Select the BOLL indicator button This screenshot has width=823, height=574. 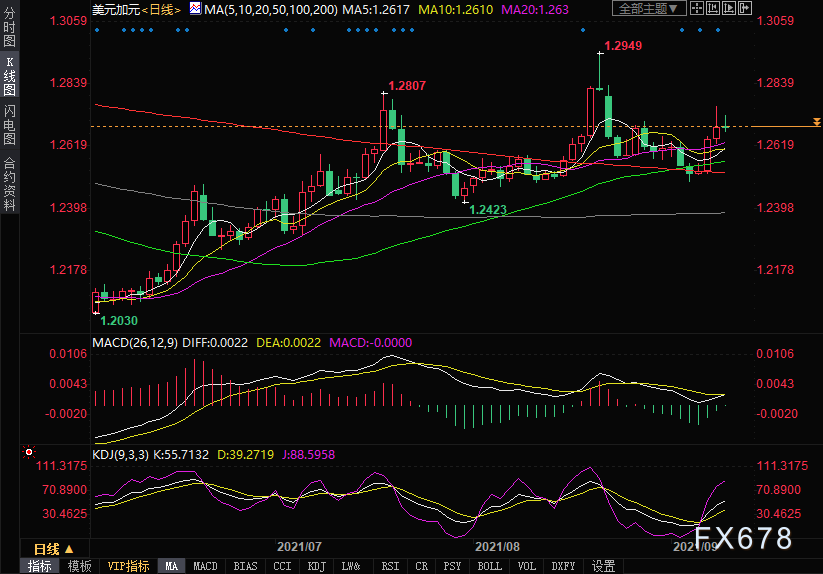tap(490, 566)
